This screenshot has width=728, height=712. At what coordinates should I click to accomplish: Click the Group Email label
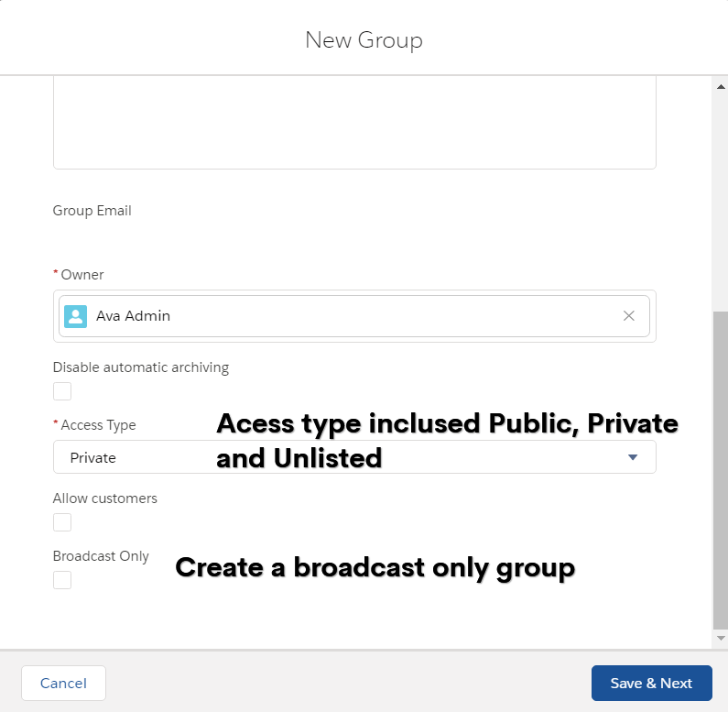click(x=92, y=211)
